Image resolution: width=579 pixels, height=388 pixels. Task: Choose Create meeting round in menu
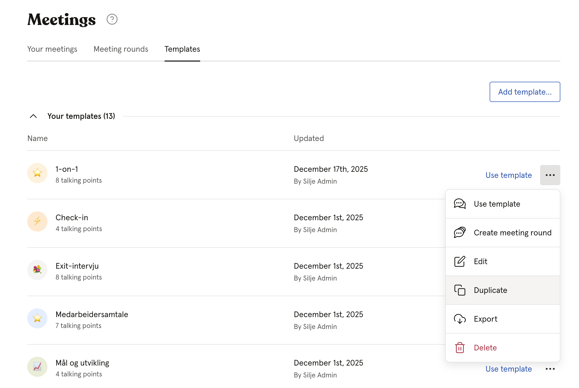503,233
